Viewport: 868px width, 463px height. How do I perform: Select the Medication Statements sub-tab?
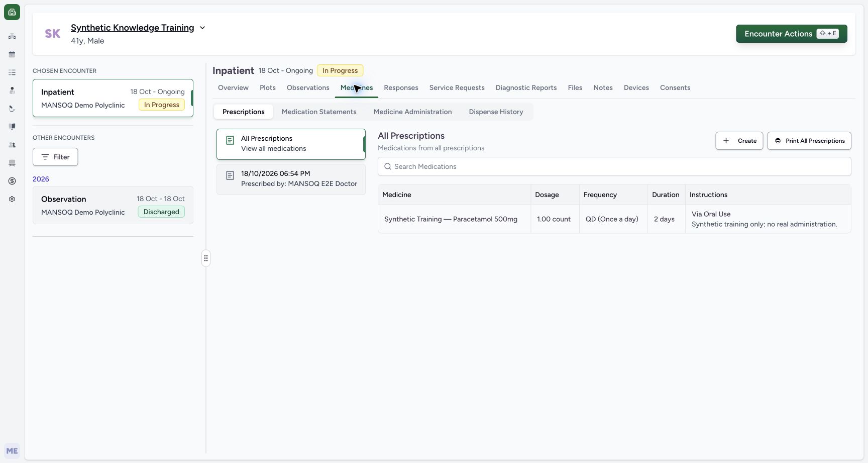[319, 112]
